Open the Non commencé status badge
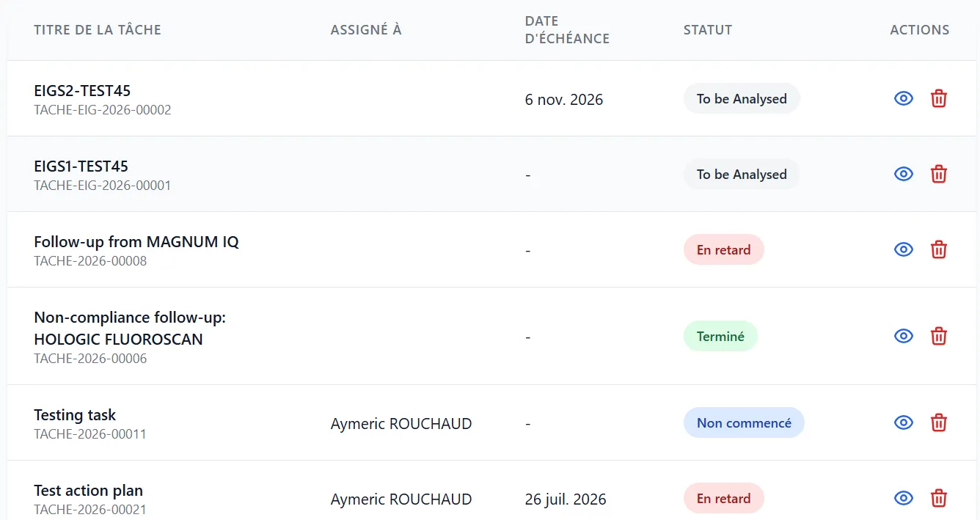This screenshot has width=980, height=520. 744,422
